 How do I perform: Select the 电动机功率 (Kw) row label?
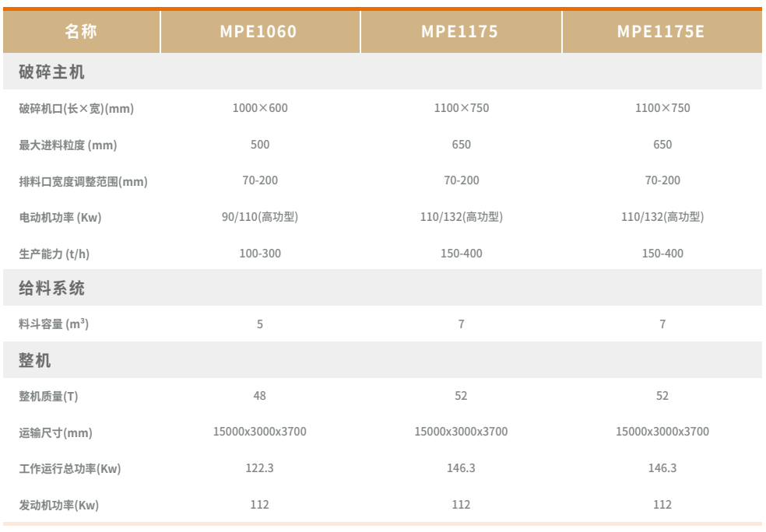pos(60,218)
